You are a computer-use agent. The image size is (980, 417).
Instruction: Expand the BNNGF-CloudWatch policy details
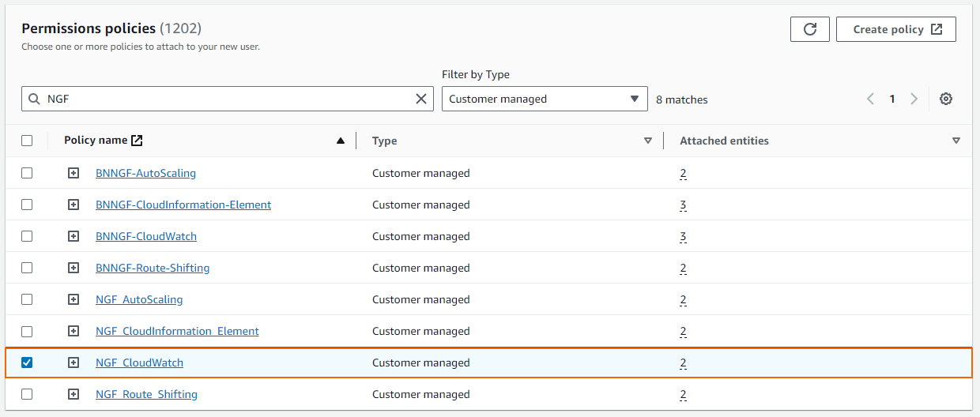coord(73,236)
